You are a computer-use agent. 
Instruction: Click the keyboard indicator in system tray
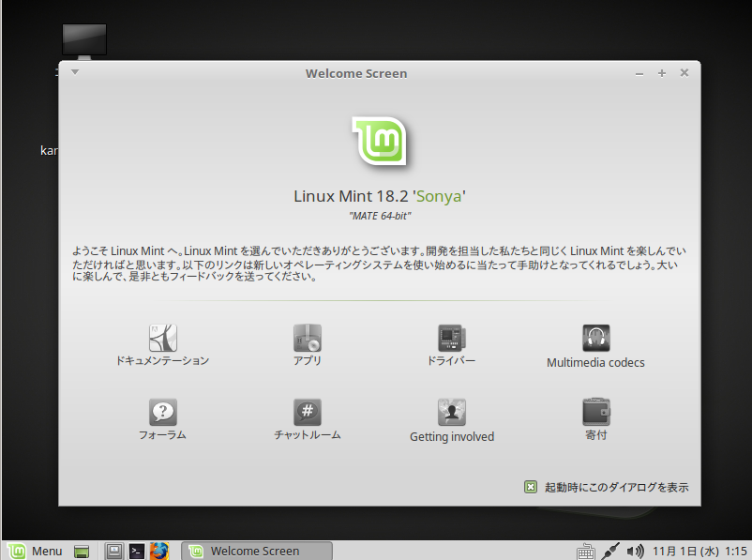point(586,552)
